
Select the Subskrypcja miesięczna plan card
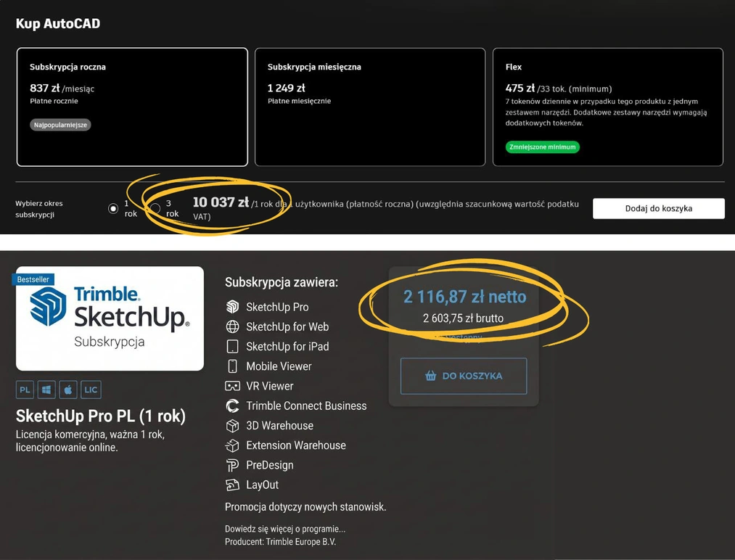pyautogui.click(x=370, y=107)
